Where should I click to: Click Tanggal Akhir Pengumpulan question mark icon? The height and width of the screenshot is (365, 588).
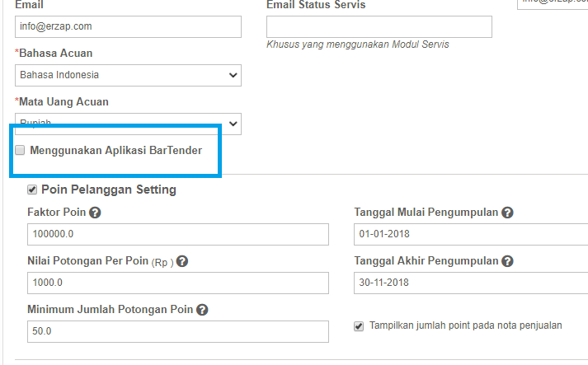point(507,261)
